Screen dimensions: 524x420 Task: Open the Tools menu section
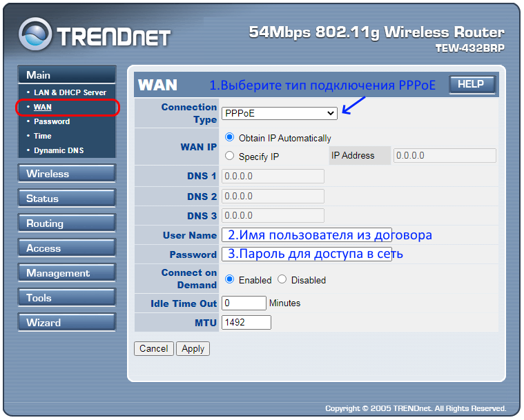click(x=67, y=297)
